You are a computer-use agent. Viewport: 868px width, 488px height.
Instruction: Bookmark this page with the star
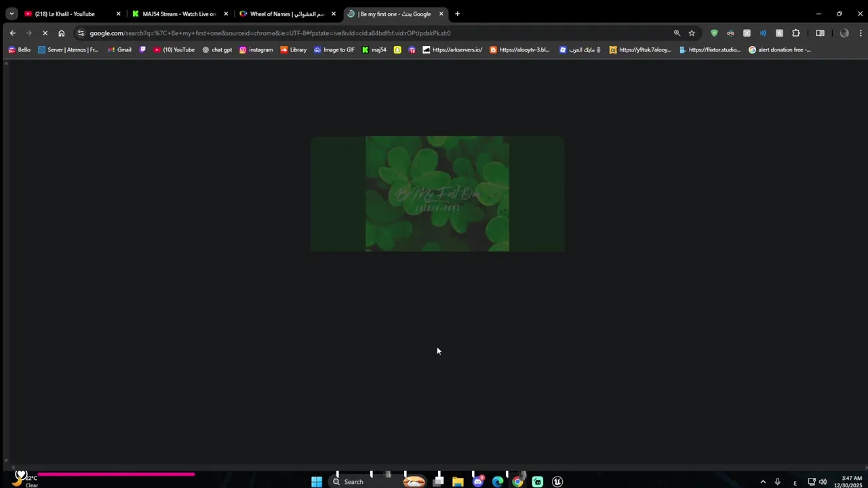point(692,33)
